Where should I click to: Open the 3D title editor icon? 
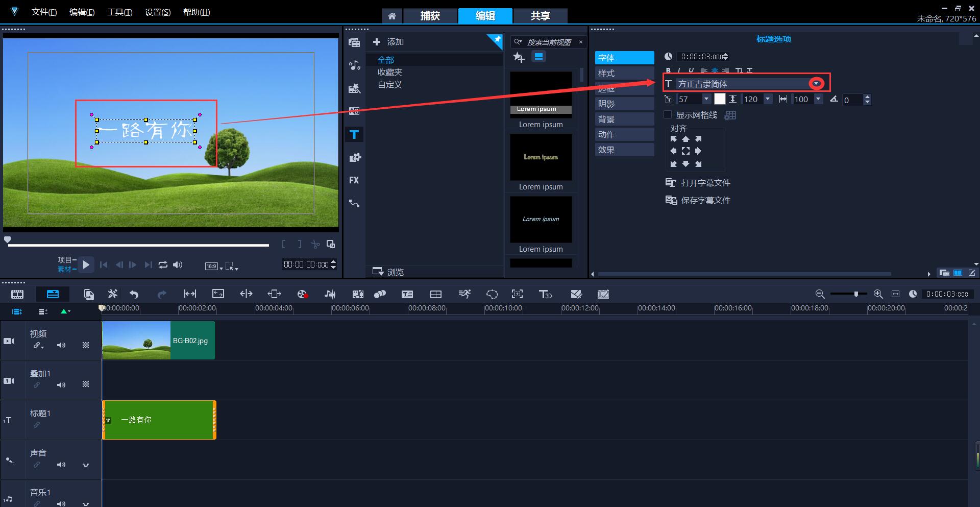pos(545,294)
